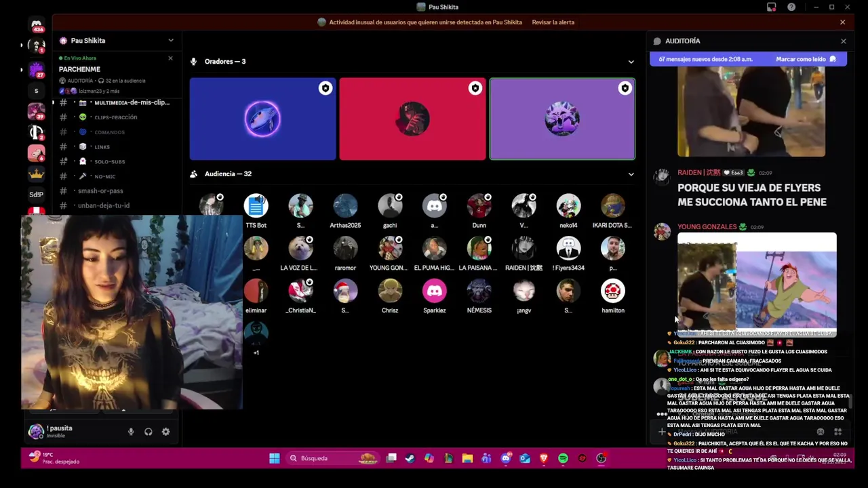
Task: Click Arthas2025 audience avatar
Action: click(x=345, y=206)
